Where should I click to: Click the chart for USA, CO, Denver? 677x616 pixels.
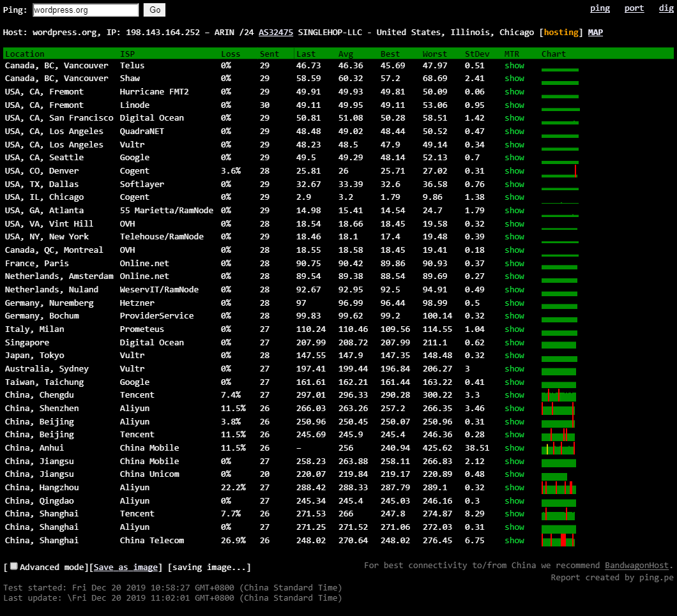pyautogui.click(x=559, y=171)
